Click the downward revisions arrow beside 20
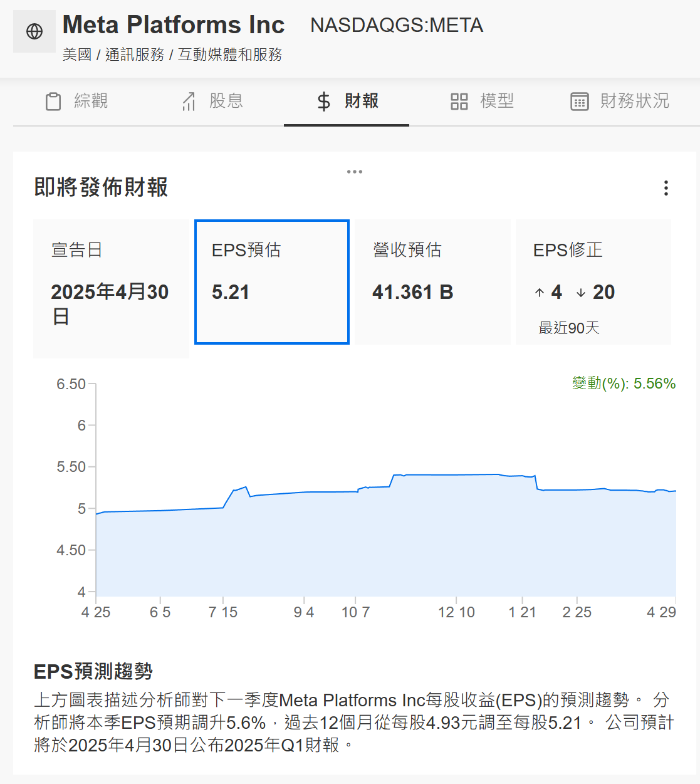 581,293
